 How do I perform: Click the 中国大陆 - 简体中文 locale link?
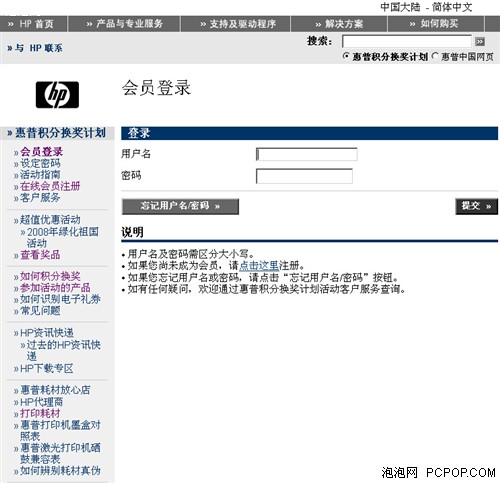click(426, 7)
